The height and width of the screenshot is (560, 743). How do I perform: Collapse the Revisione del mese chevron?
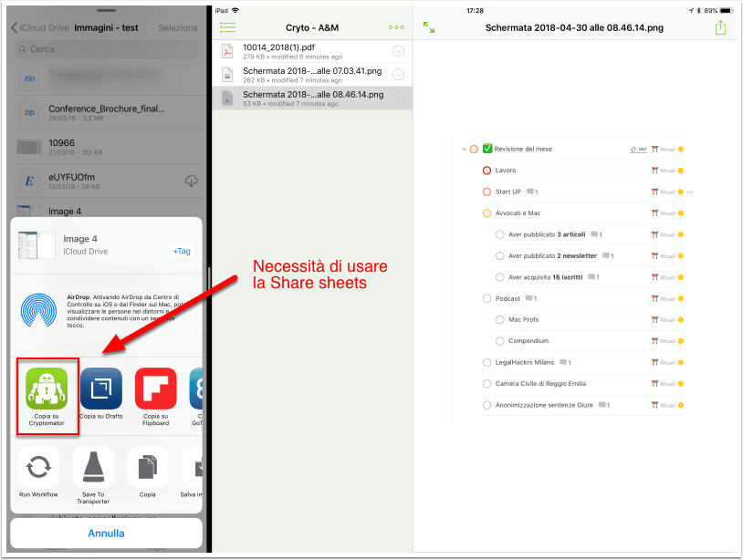coord(464,149)
